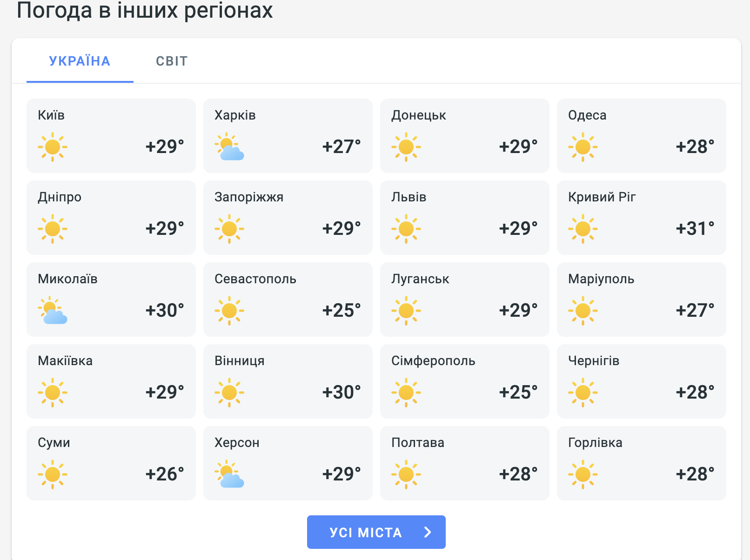The height and width of the screenshot is (560, 750).
Task: Open Чернігів city weather
Action: [642, 381]
